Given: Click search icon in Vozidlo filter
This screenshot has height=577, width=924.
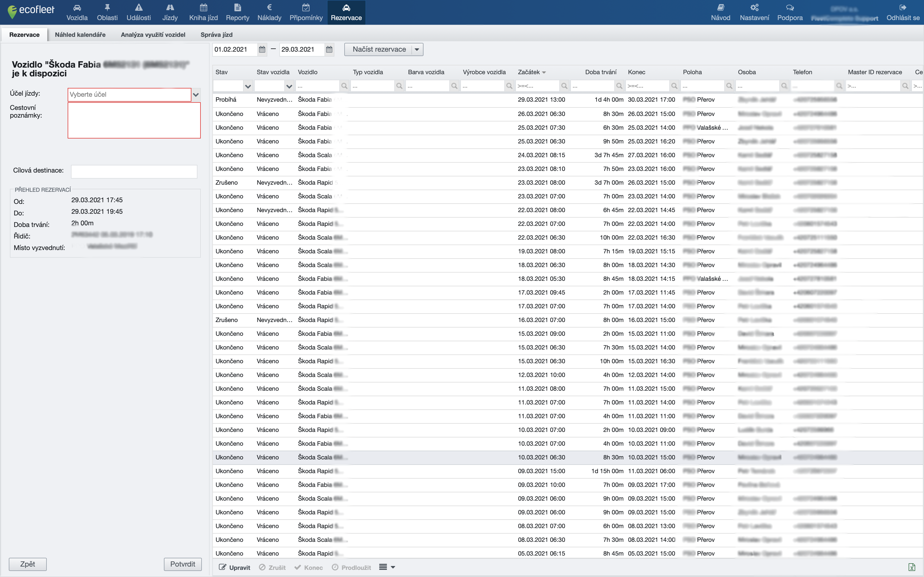Looking at the screenshot, I should tap(344, 86).
